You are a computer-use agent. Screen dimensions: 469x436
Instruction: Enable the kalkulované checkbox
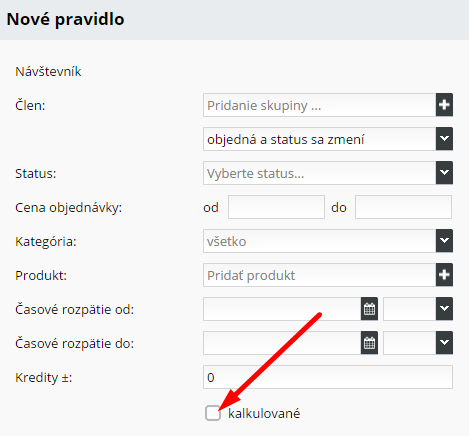point(213,413)
